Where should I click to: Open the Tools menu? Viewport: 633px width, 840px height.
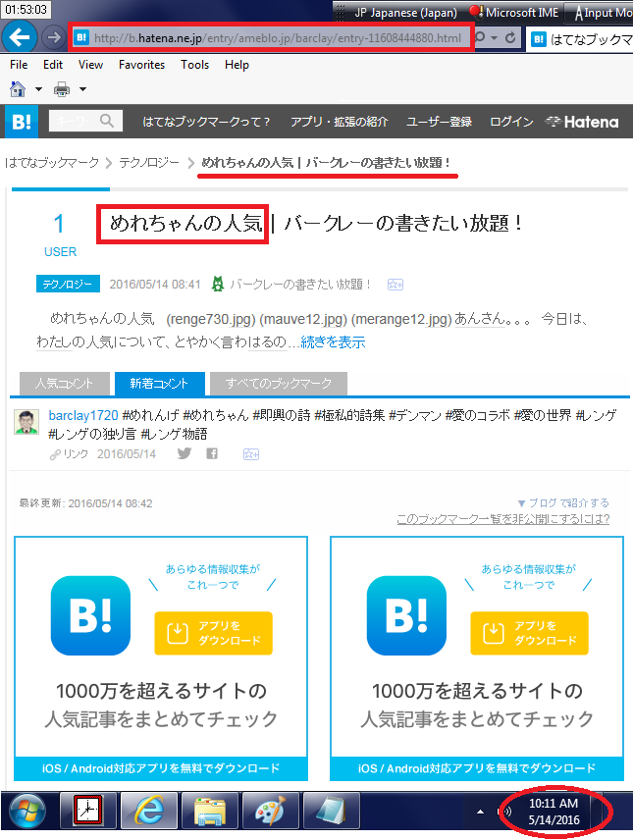pos(194,65)
